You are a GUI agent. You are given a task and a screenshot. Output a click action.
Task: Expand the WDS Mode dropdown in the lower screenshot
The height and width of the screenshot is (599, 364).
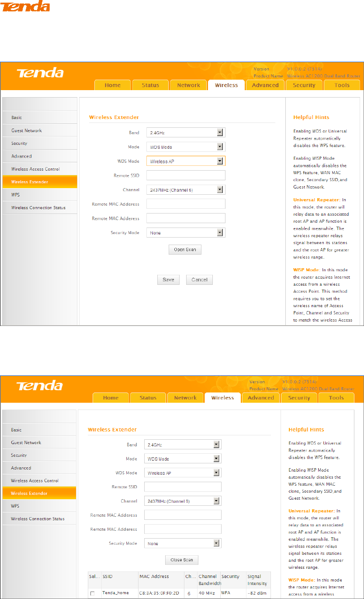(183, 473)
